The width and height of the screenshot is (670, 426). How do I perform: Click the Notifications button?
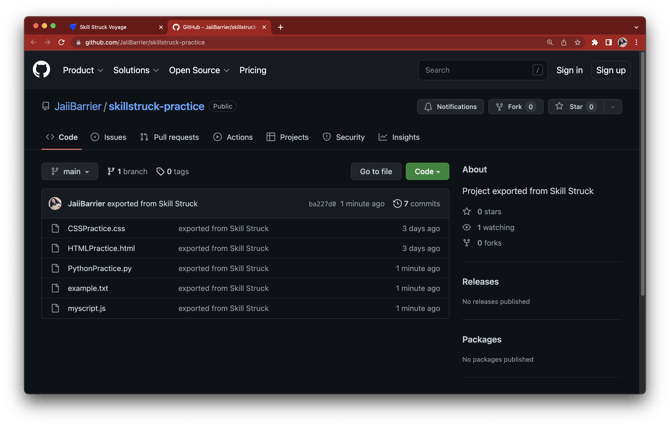[450, 107]
